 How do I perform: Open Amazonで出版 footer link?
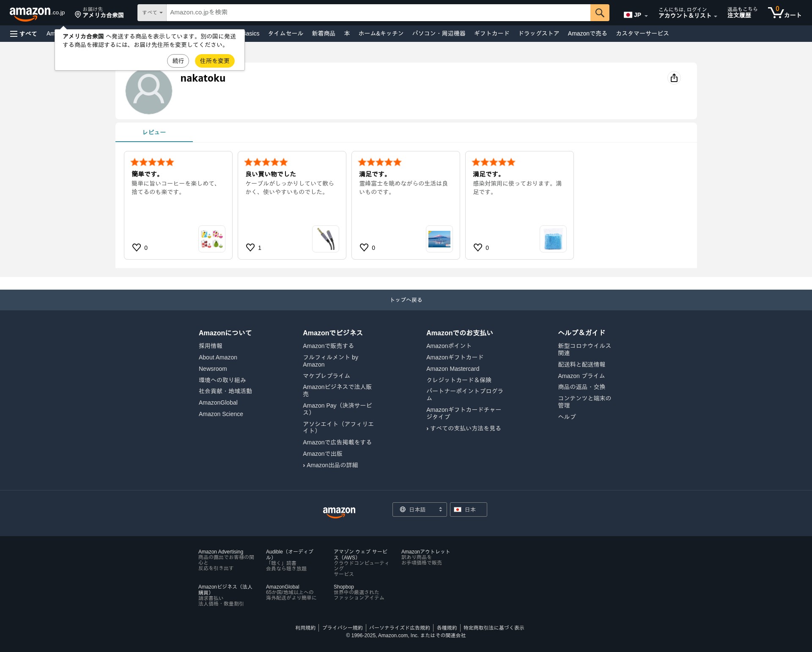(x=323, y=454)
